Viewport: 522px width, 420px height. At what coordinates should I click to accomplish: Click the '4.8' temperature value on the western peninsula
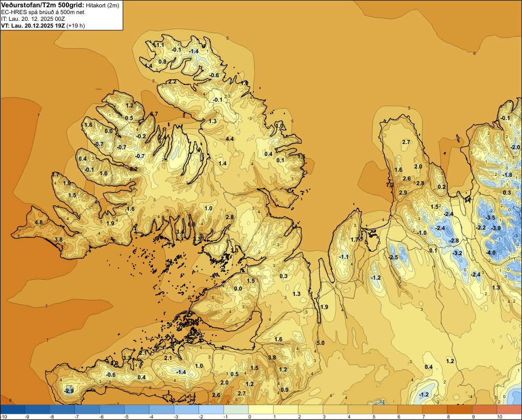point(39,222)
